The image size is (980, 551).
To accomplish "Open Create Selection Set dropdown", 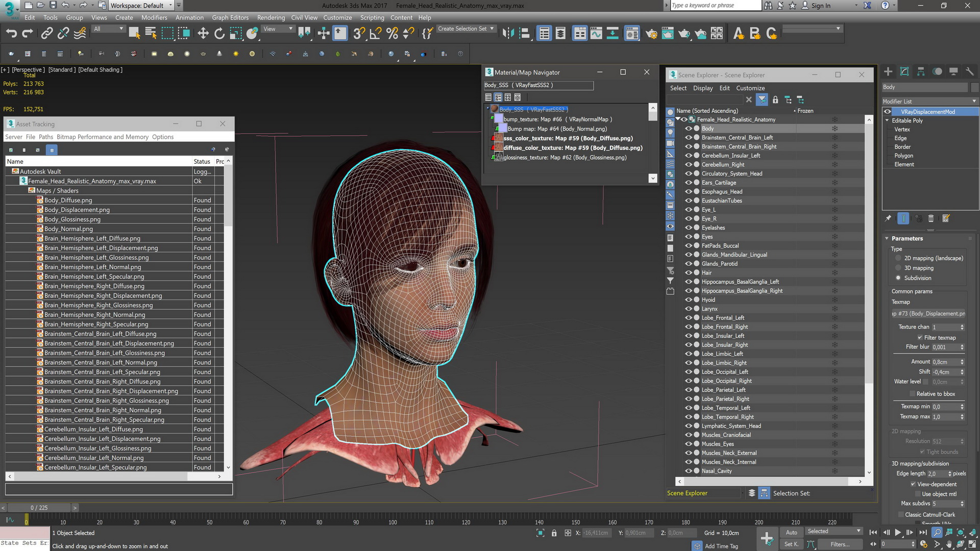I will (466, 29).
